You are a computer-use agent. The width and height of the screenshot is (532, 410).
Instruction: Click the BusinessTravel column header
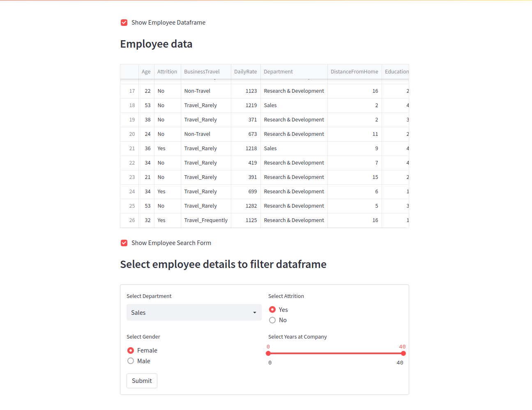(x=202, y=71)
